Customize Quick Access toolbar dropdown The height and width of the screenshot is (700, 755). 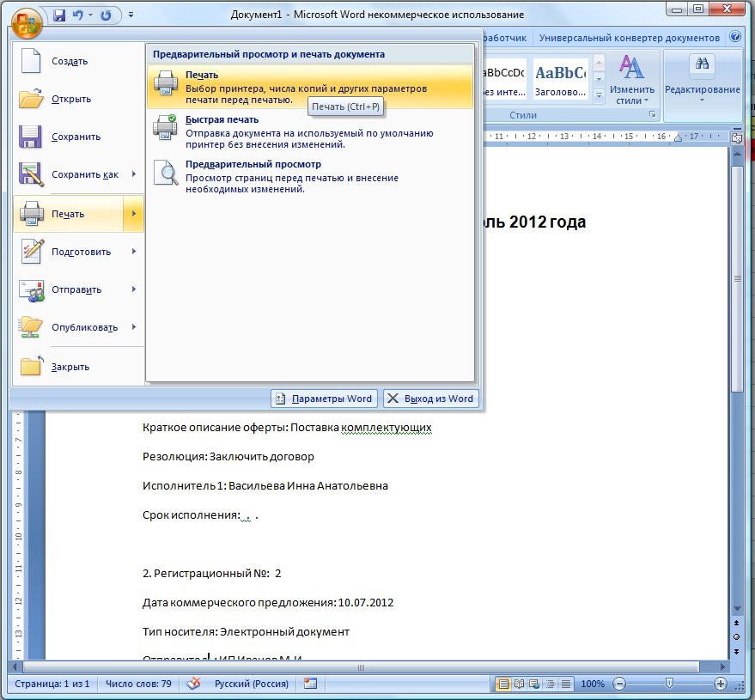[131, 15]
